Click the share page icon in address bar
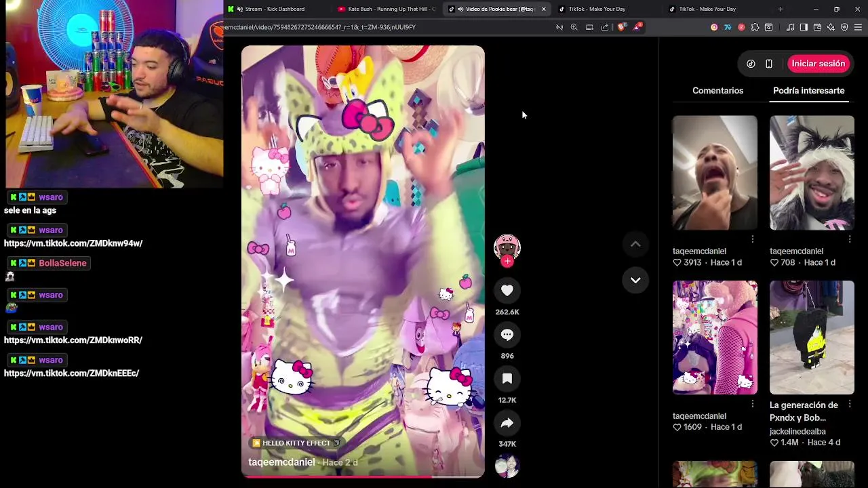The image size is (868, 488). (605, 27)
